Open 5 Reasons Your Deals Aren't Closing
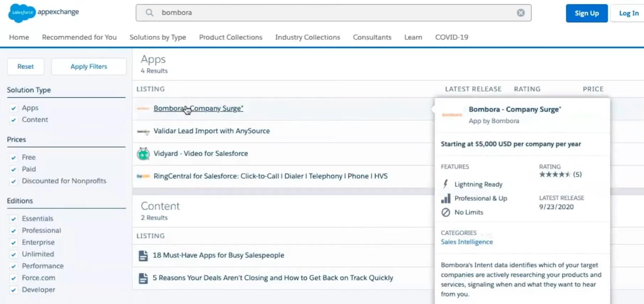Viewport: 644px width, 304px height. tap(273, 278)
